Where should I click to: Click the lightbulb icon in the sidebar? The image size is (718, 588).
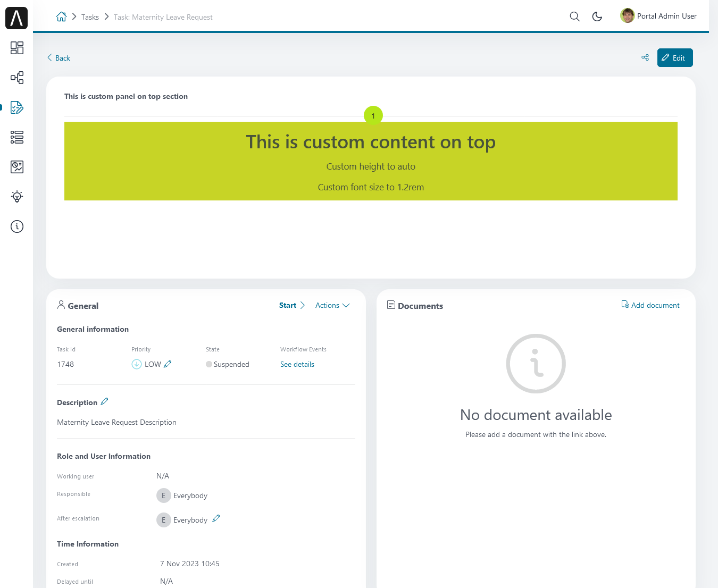coord(17,197)
